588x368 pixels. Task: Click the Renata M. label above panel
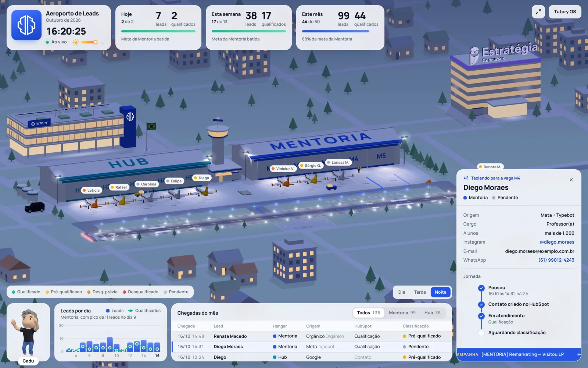(x=490, y=167)
